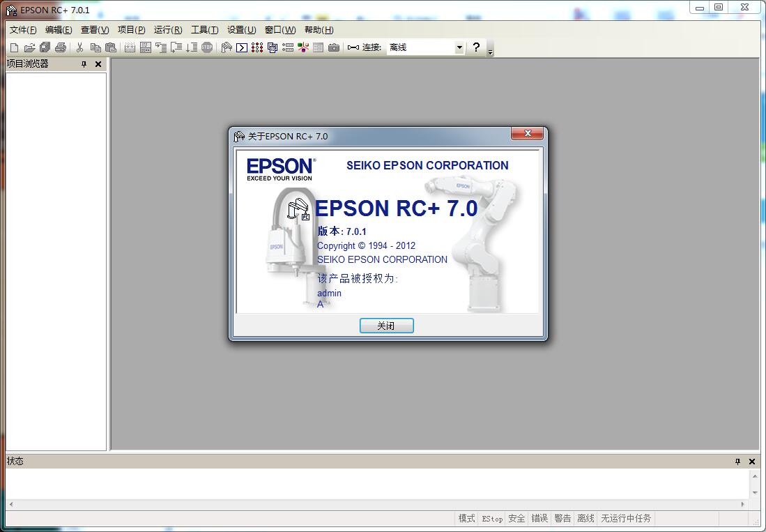Expand the toolbar options overflow arrow
Viewport: 766px width, 532px height.
[490, 52]
